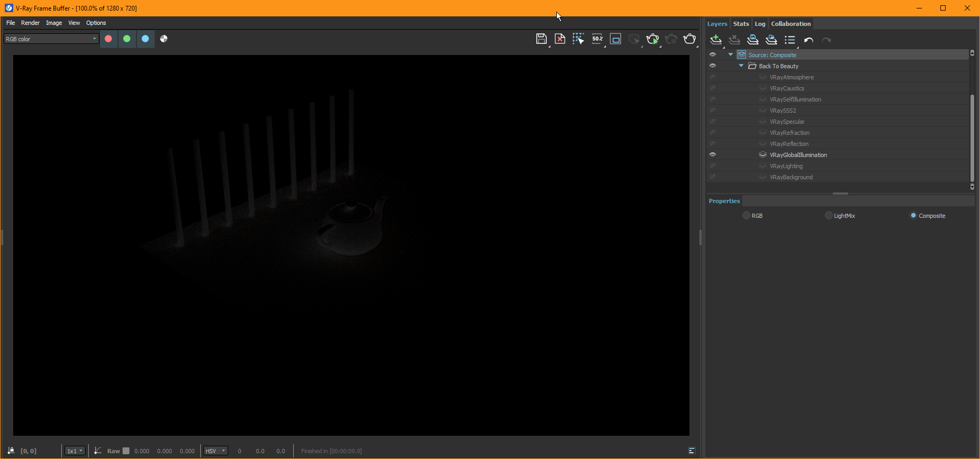Choose the Composite source radio button
This screenshot has height=459, width=980.
(913, 215)
